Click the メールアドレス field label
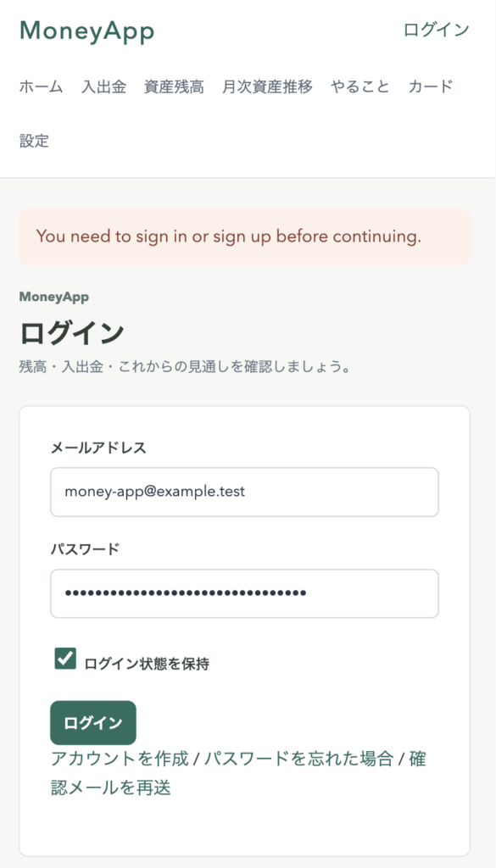 click(98, 448)
